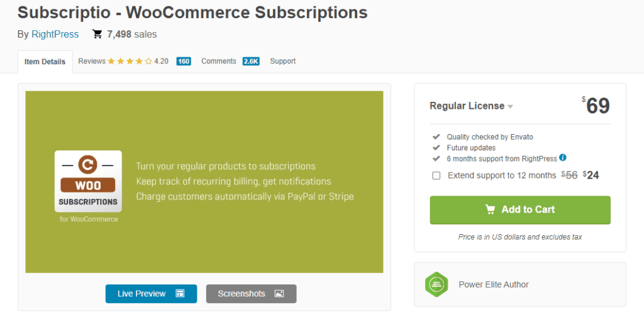Screen dimensions: 644x319
Task: Click the Screenshots image icon
Action: coord(279,294)
